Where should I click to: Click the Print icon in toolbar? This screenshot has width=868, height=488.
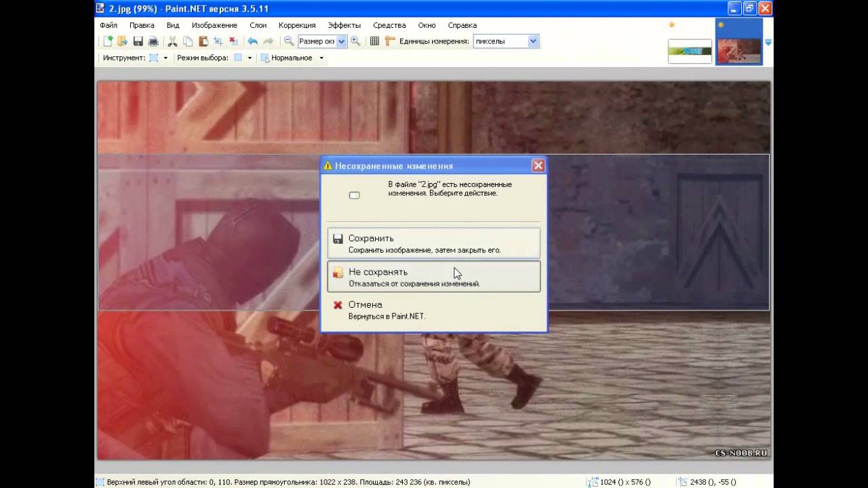tap(153, 41)
